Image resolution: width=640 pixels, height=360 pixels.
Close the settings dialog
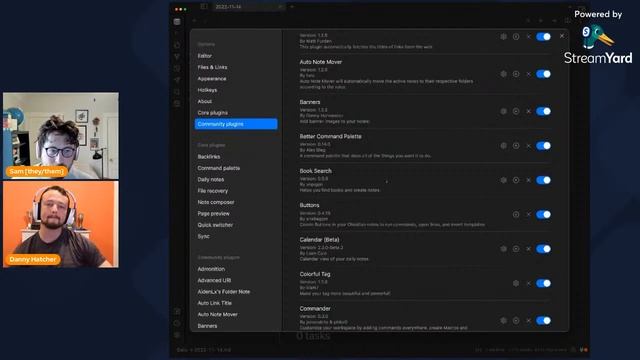pos(562,36)
